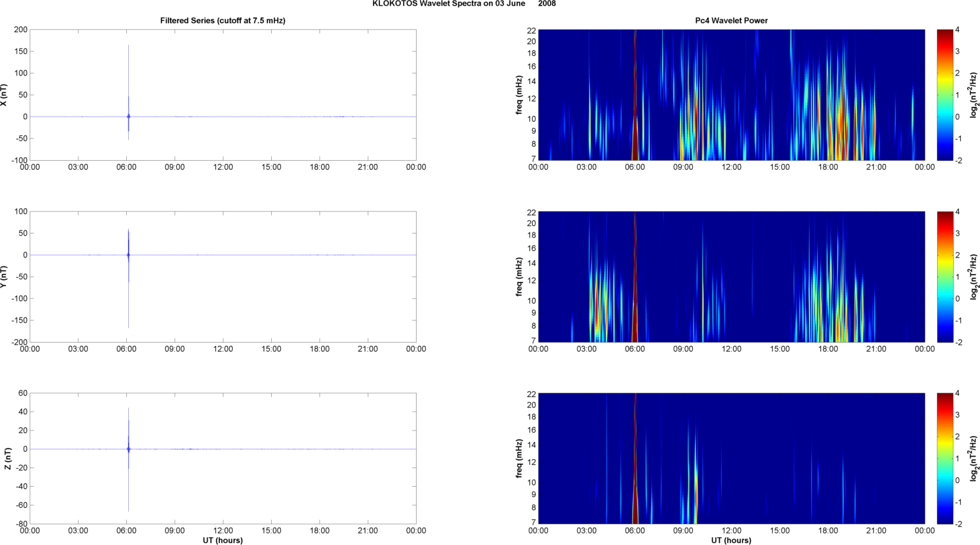
Task: Click the Y (nT) axis label
Action: tap(4, 277)
